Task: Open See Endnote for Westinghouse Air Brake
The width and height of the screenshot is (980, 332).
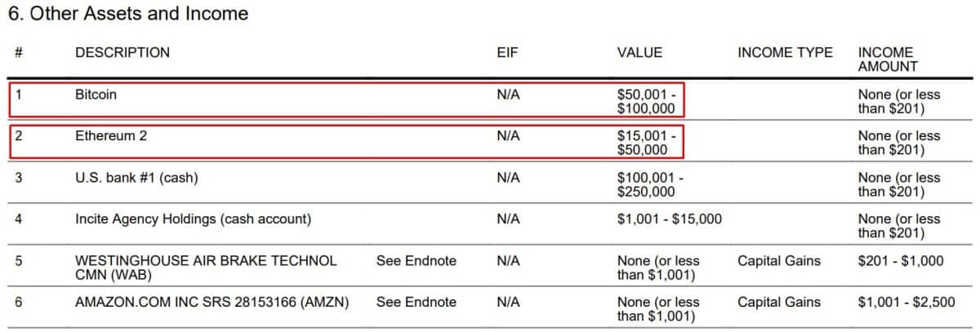Action: pyautogui.click(x=416, y=261)
